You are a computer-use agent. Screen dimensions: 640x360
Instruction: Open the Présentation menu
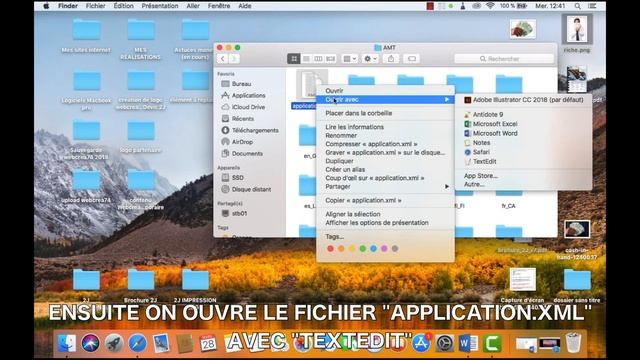click(160, 6)
